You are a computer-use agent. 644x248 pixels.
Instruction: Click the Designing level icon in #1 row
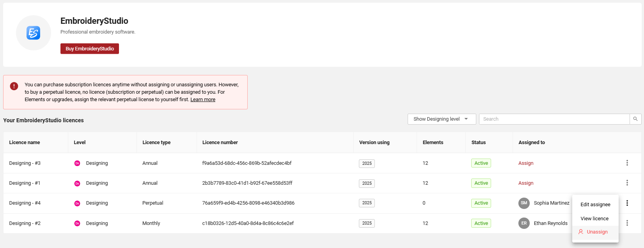click(77, 183)
